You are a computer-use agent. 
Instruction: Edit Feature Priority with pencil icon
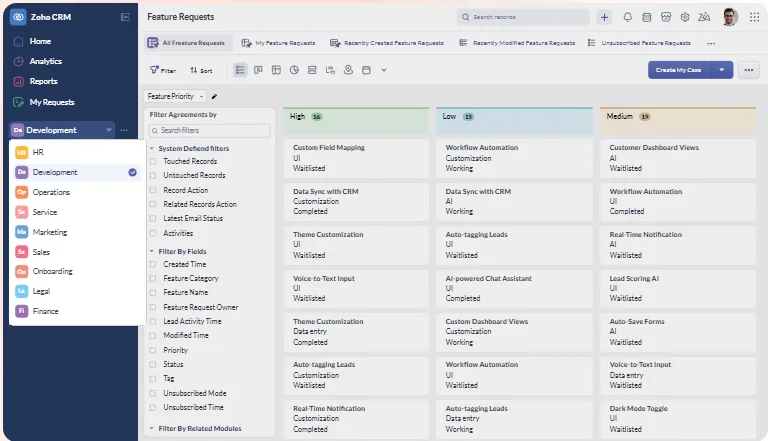[214, 96]
